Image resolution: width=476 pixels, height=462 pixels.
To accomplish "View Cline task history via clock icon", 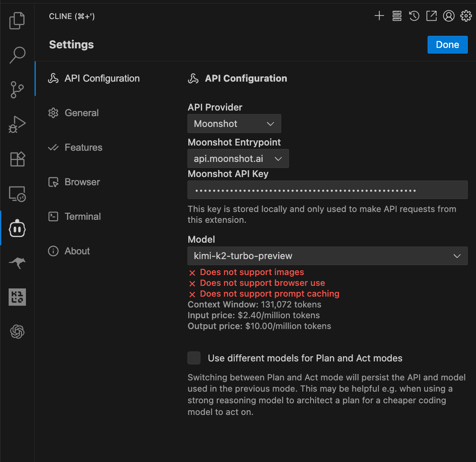I will point(414,16).
